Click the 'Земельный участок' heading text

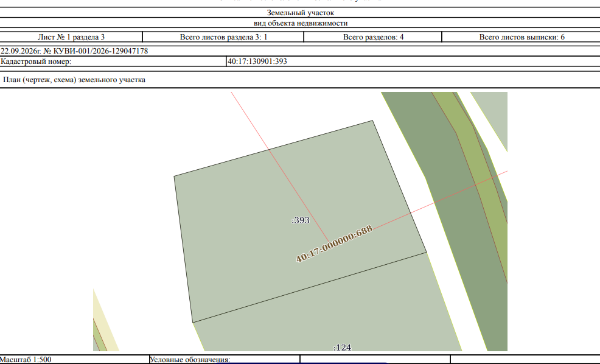[301, 13]
